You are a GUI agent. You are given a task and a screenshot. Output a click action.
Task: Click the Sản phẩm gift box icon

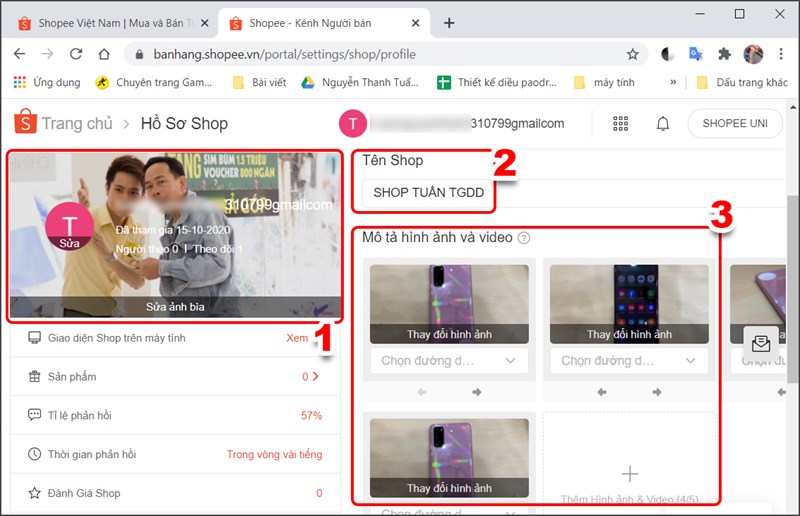34,377
